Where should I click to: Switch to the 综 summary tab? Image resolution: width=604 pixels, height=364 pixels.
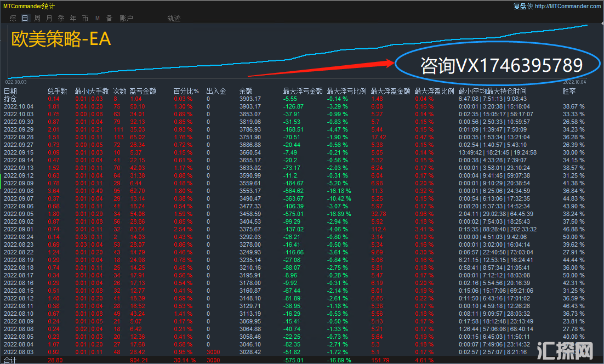13,18
